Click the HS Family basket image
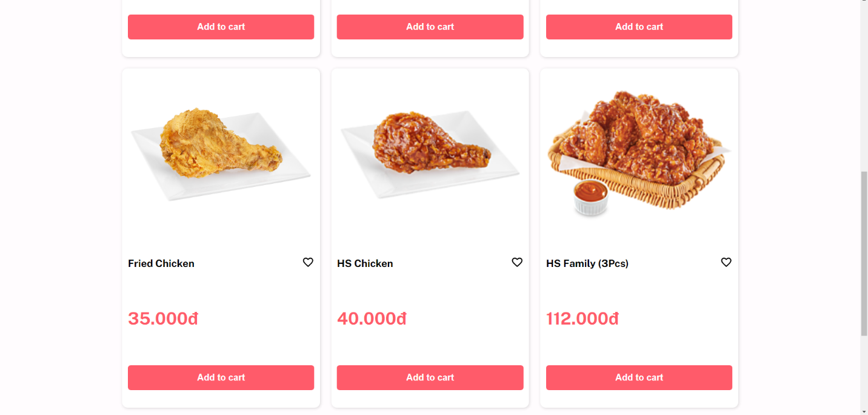868x415 pixels. (639, 152)
